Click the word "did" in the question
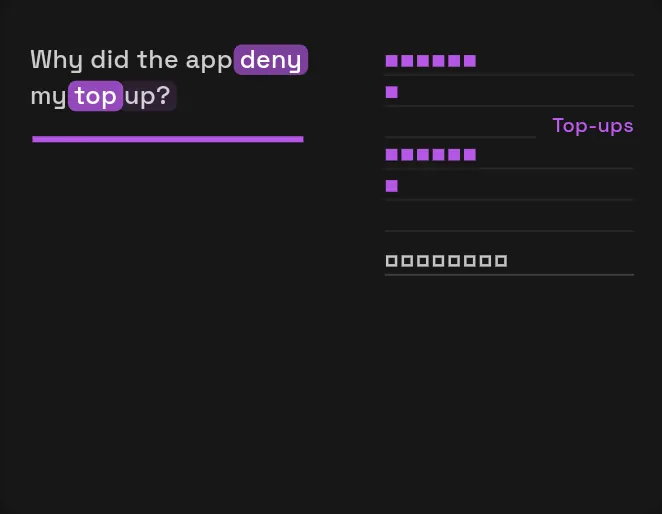Image resolution: width=662 pixels, height=514 pixels. point(110,60)
